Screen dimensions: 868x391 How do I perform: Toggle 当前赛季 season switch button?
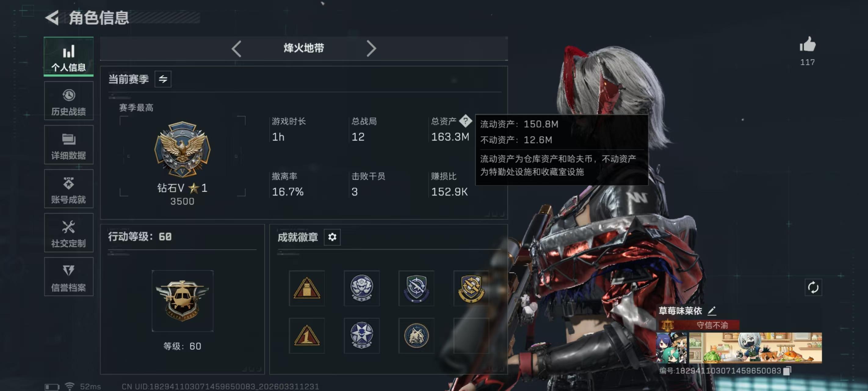pyautogui.click(x=163, y=79)
